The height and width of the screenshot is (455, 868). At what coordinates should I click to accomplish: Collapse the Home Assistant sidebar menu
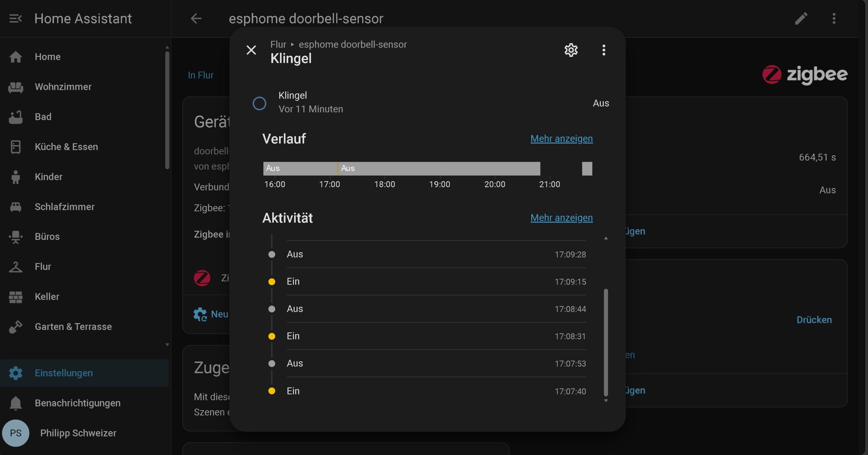coord(16,18)
